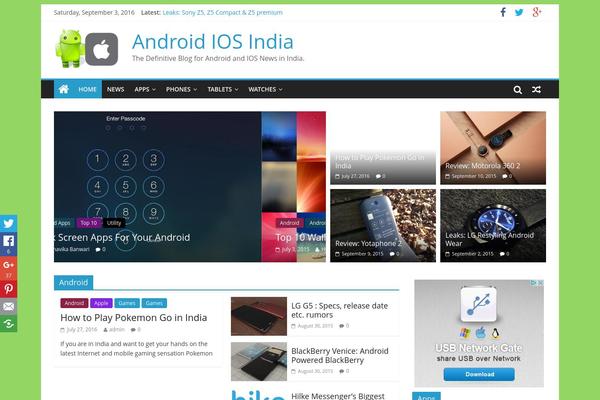
Task: Click the random post shuffle icon
Action: (536, 90)
